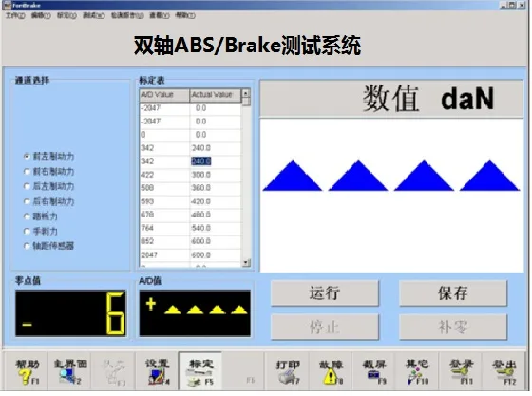The width and height of the screenshot is (532, 396).
Task: Click the calibration table scroll-up arrow
Action: click(x=246, y=93)
